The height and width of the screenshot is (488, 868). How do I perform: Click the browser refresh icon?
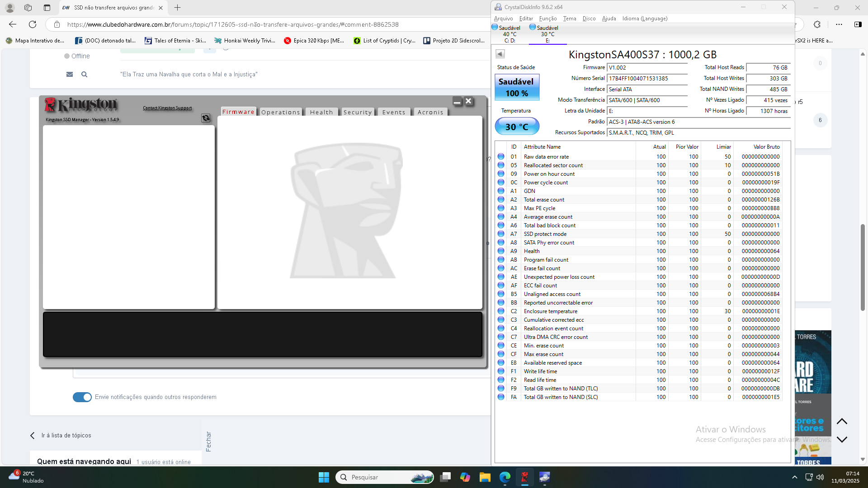pyautogui.click(x=33, y=24)
